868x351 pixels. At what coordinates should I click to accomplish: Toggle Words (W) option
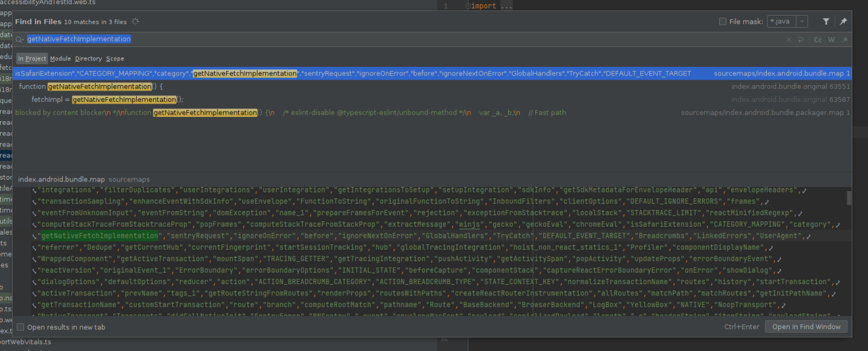(x=831, y=40)
